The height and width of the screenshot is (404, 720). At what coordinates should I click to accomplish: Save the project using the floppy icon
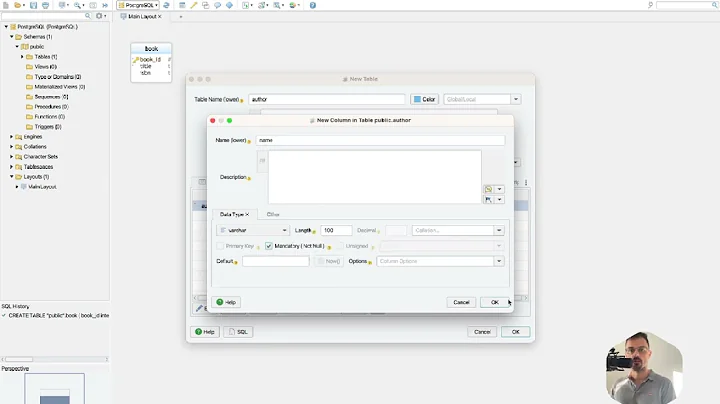(x=34, y=5)
